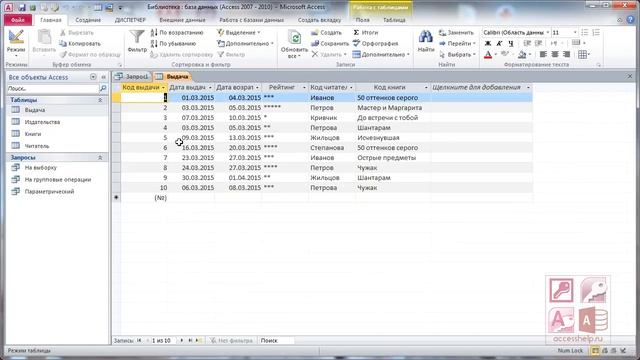640x360 pixels.
Task: Open the Таблица ribbon tab
Action: point(394,20)
